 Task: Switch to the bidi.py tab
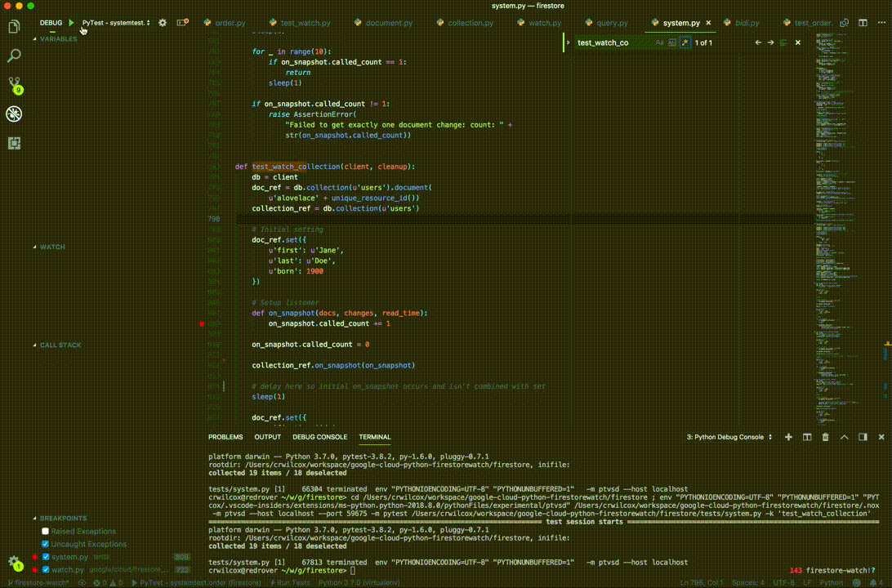pyautogui.click(x=742, y=23)
